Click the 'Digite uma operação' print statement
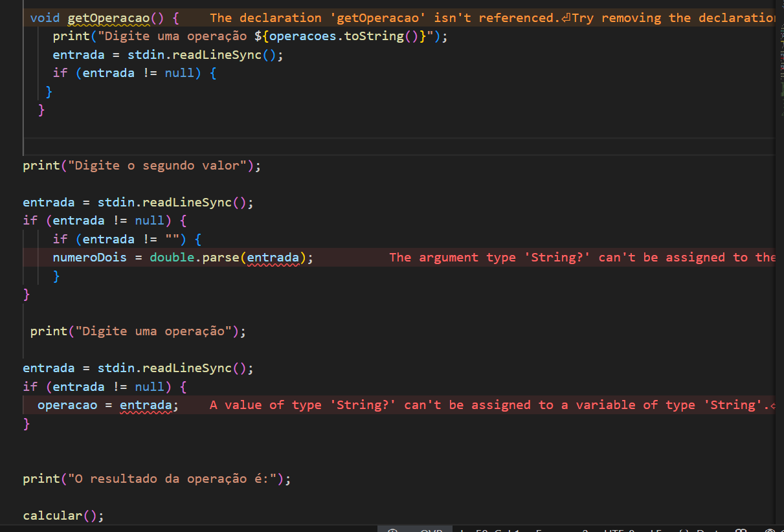 [137, 331]
